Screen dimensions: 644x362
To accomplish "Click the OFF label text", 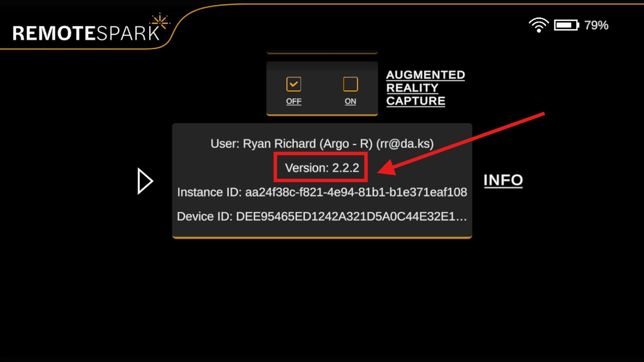I will tap(294, 101).
